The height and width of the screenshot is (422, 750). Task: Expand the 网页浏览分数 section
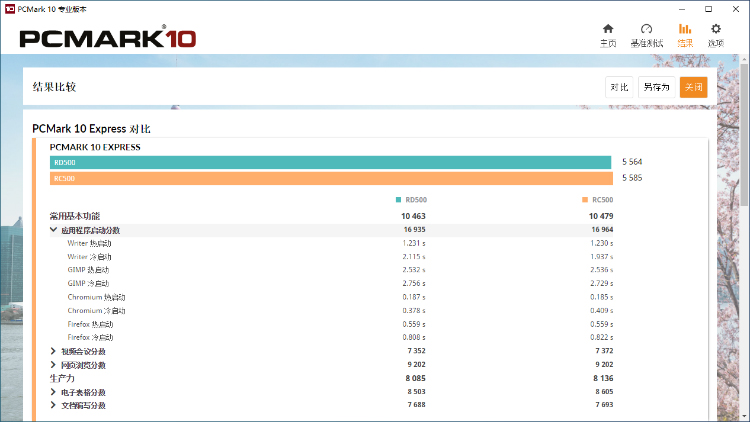click(53, 365)
